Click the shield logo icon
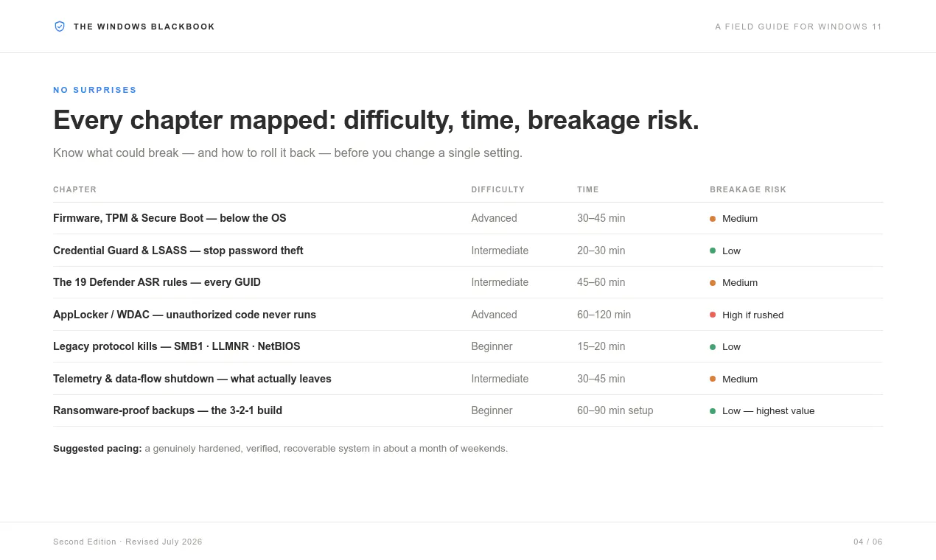The height and width of the screenshot is (560, 936). (60, 27)
